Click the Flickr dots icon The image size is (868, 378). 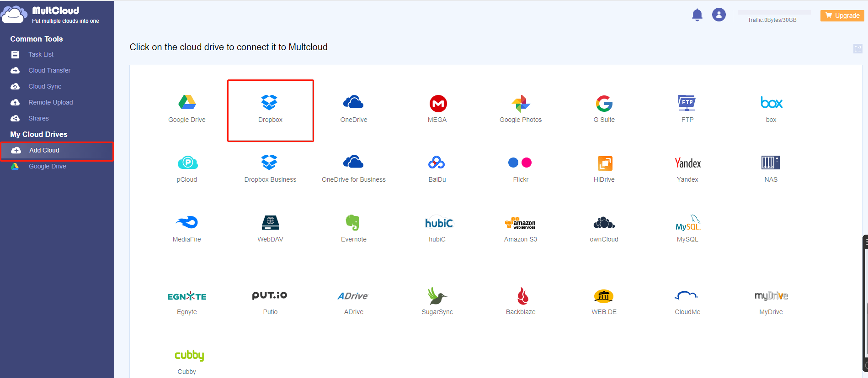[x=520, y=163]
